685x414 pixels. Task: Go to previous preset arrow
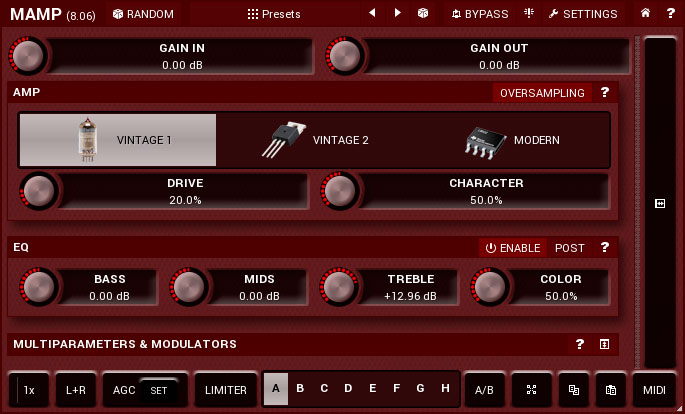point(372,13)
